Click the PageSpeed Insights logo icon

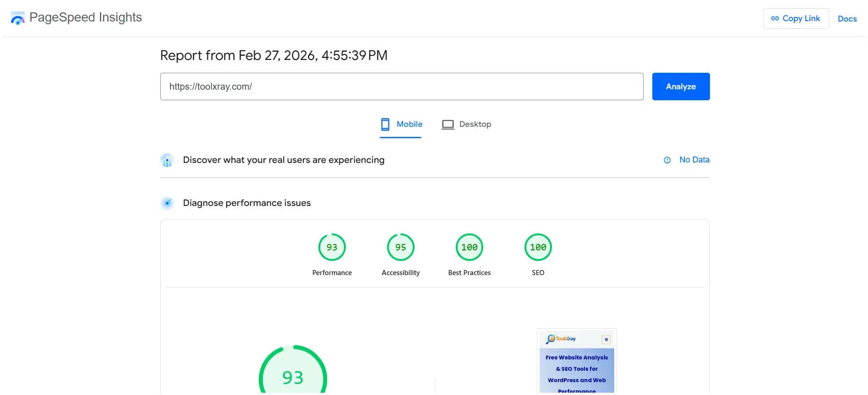click(17, 18)
